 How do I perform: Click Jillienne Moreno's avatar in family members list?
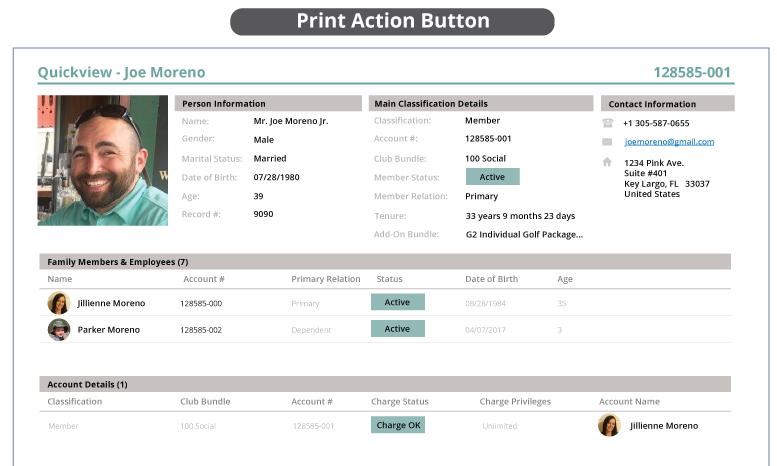58,303
